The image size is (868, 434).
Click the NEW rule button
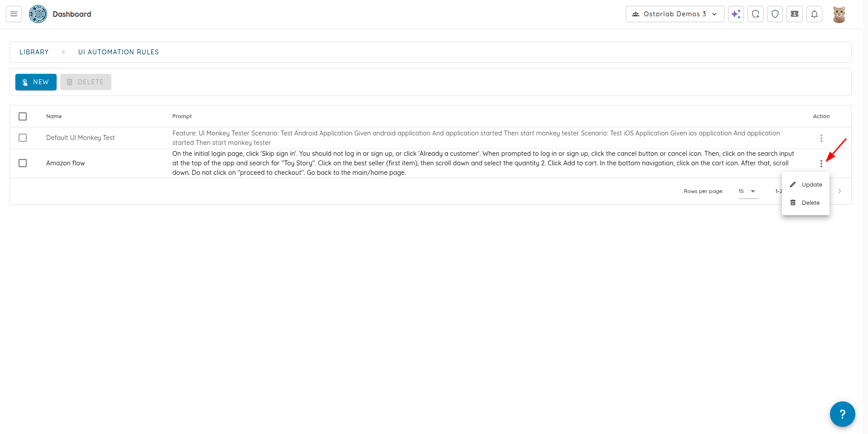point(36,82)
